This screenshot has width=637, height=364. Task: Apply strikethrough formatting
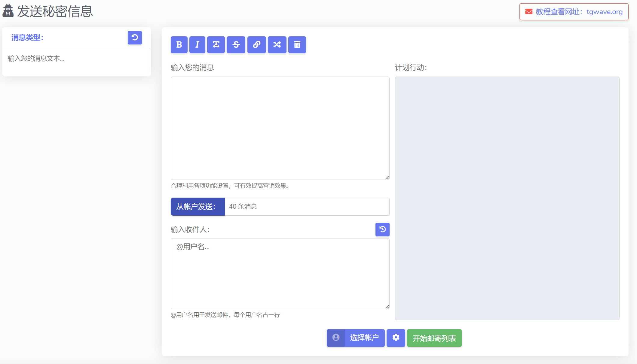[x=236, y=45]
